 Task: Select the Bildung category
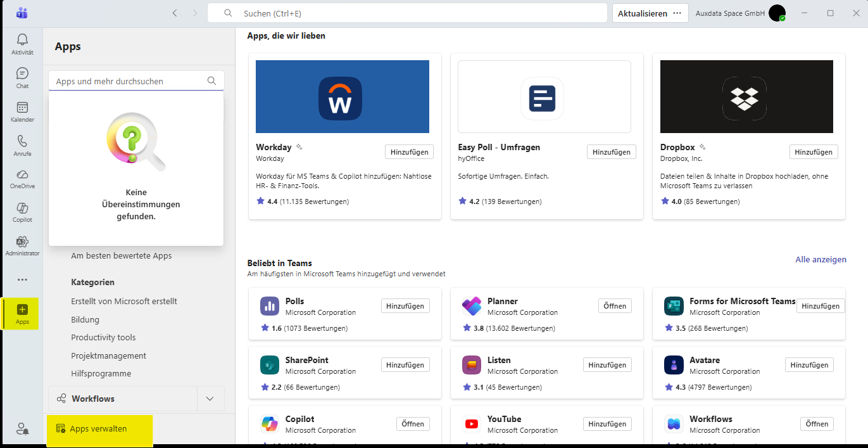coord(85,320)
